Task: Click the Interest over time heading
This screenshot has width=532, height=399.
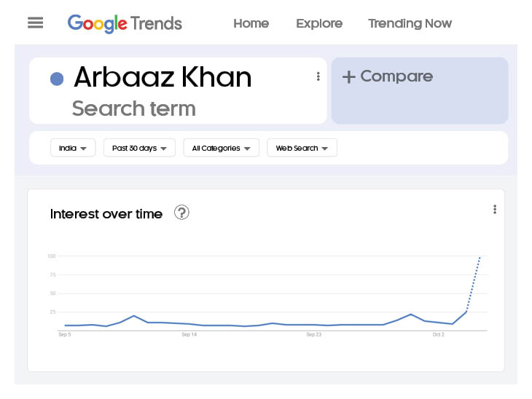Action: coord(106,214)
